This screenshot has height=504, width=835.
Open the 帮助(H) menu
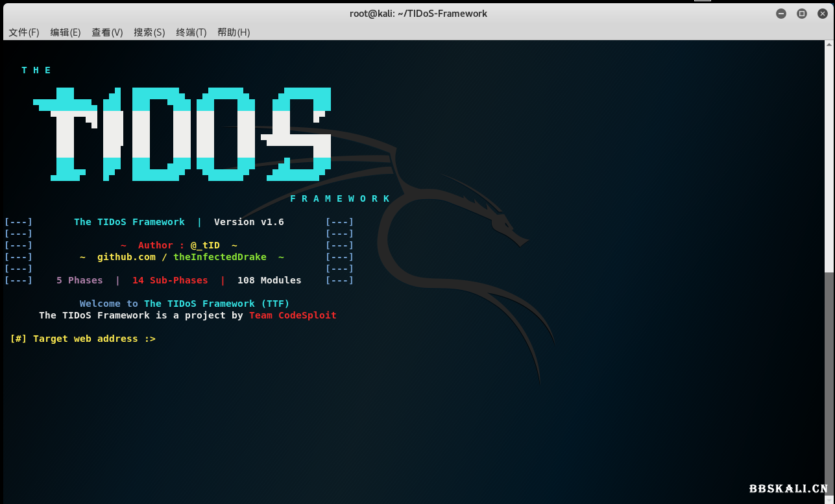233,32
